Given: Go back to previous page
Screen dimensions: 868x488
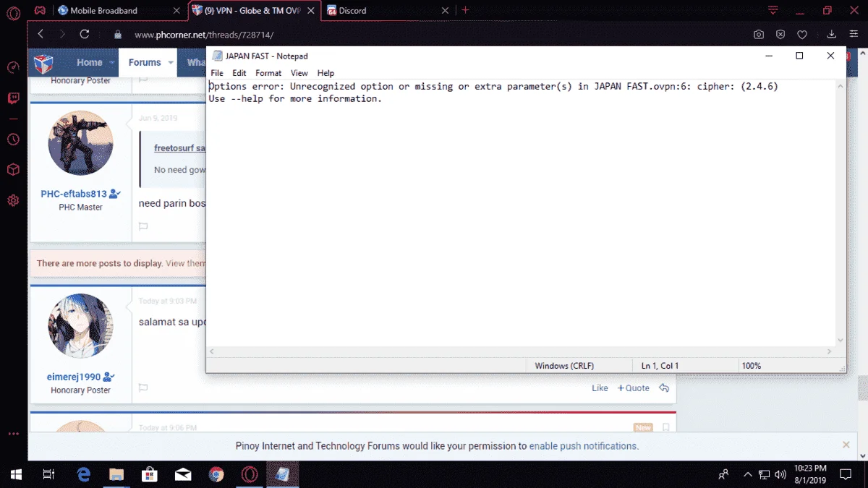Looking at the screenshot, I should pos(41,34).
